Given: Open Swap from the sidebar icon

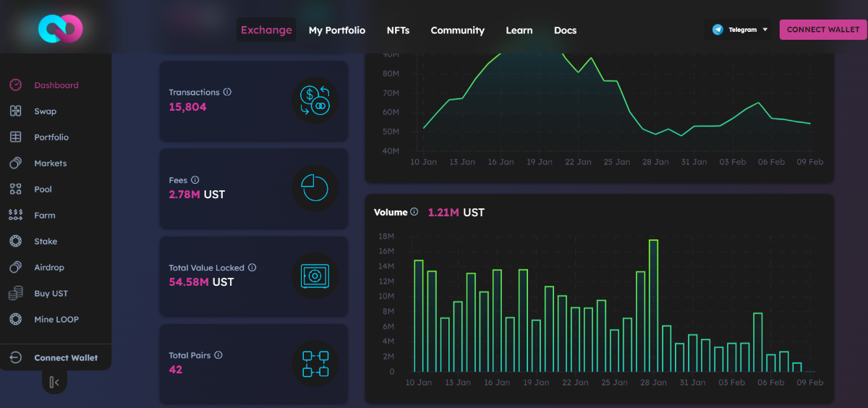Looking at the screenshot, I should coord(16,111).
